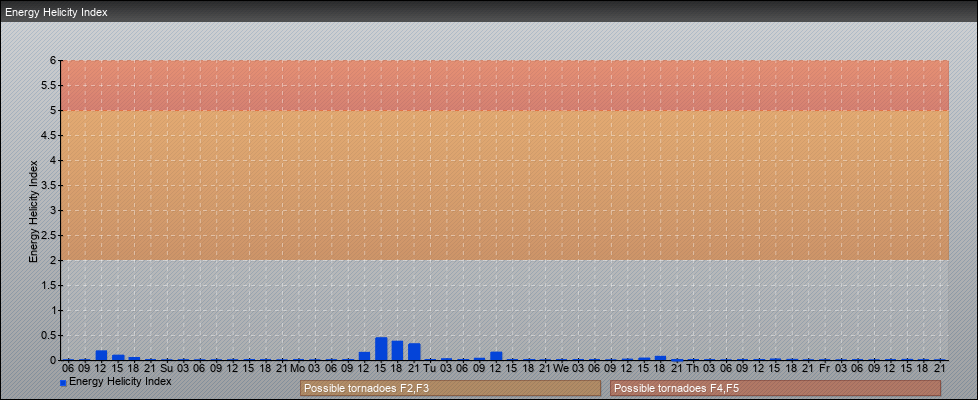Click the 2.5 value on the y-axis
Screen dimensions: 978x400
point(49,235)
